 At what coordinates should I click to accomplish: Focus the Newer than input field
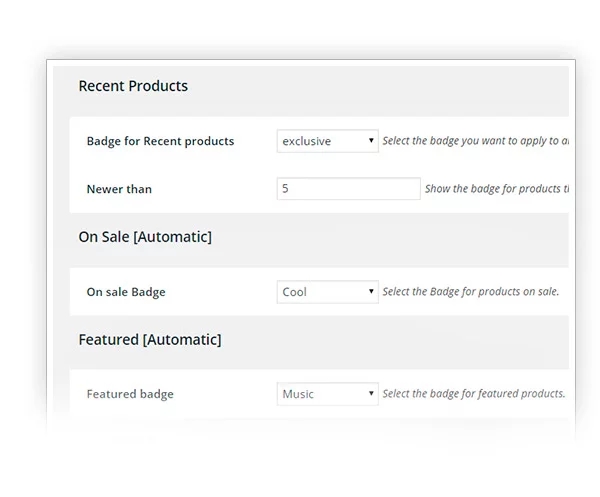pyautogui.click(x=349, y=189)
